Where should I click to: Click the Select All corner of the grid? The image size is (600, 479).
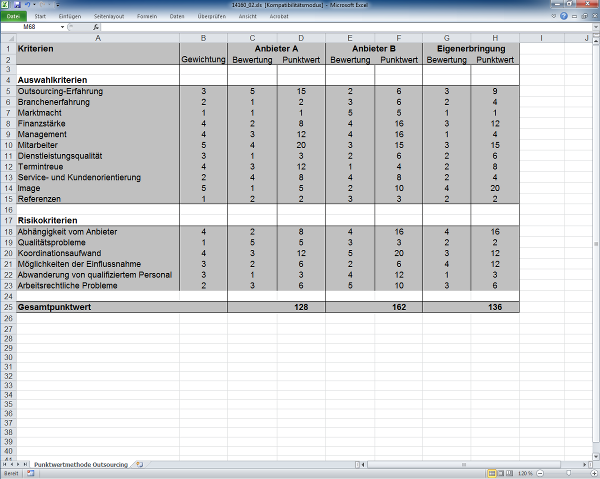tap(6, 38)
